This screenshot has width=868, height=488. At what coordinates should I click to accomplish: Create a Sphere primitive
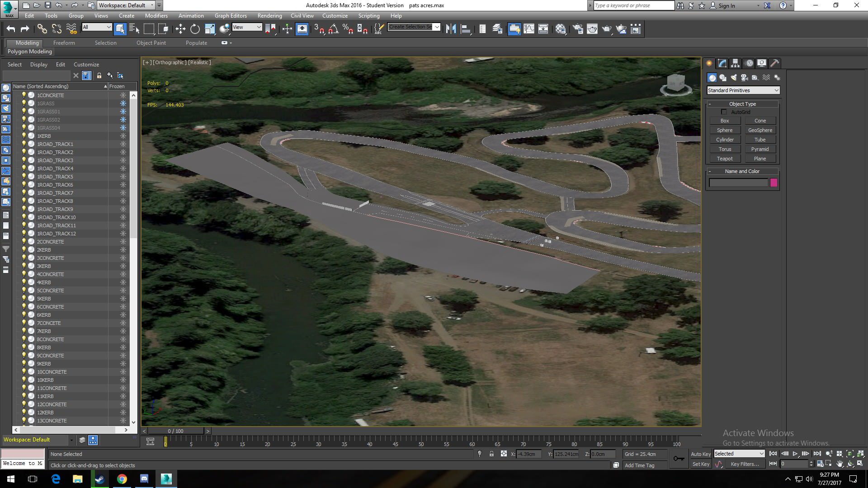[x=725, y=130]
